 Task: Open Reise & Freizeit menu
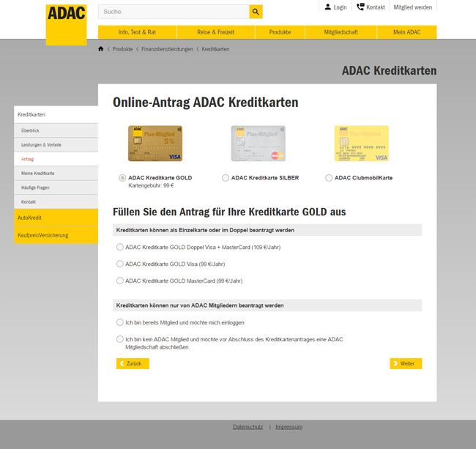(215, 32)
